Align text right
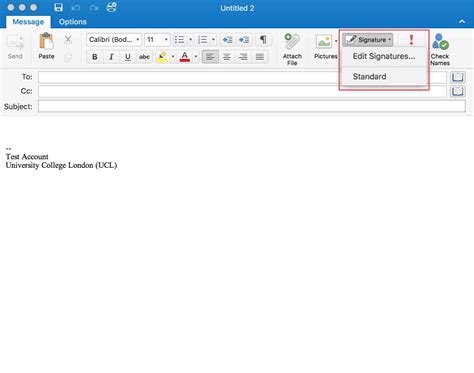This screenshot has width=474, height=373. pyautogui.click(x=243, y=57)
